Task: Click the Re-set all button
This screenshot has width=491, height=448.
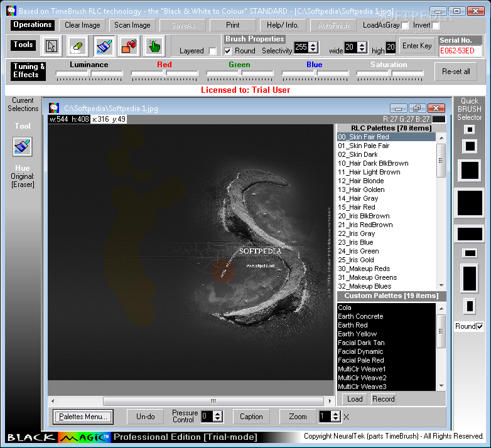Action: (456, 72)
